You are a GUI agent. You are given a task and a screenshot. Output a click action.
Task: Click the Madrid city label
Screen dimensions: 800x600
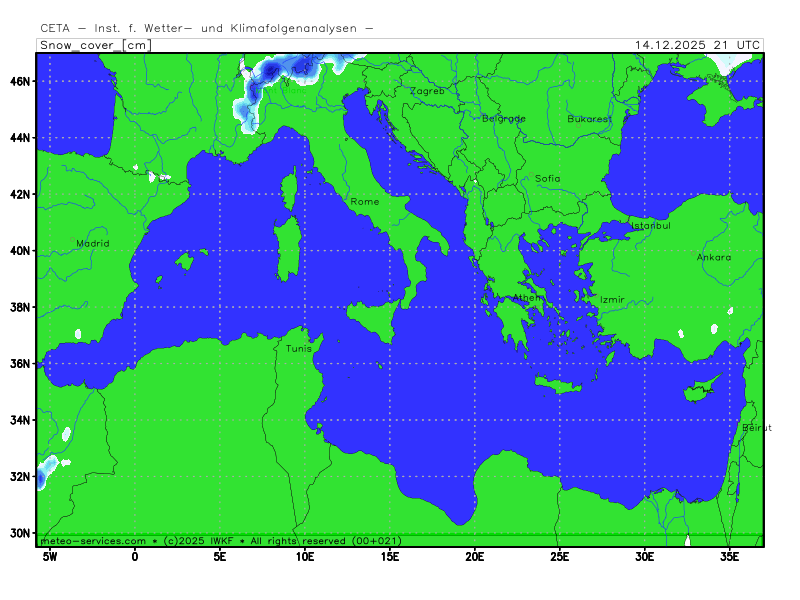point(93,243)
